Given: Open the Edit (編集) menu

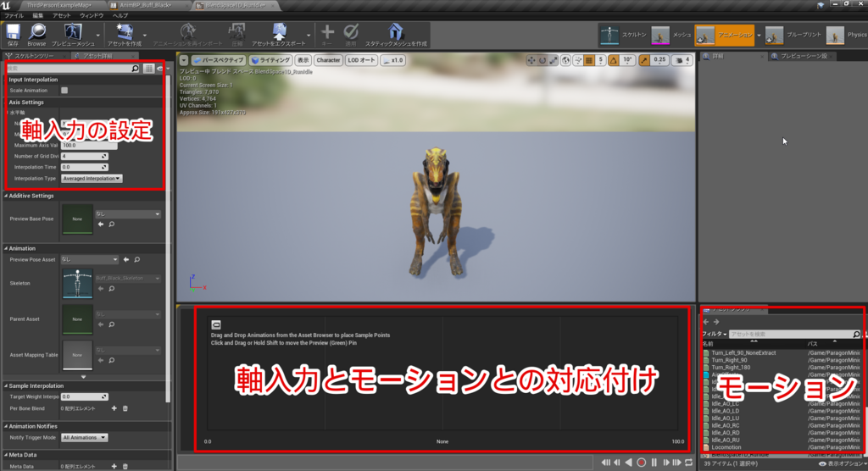Looking at the screenshot, I should (x=37, y=15).
